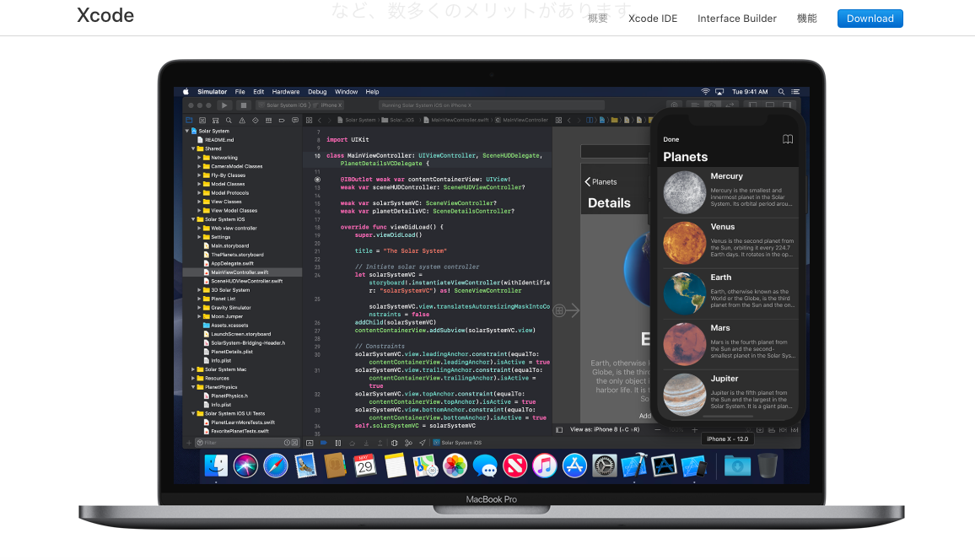The height and width of the screenshot is (560, 975).
Task: Expand the CameraModel Classes folder
Action: 199,167
